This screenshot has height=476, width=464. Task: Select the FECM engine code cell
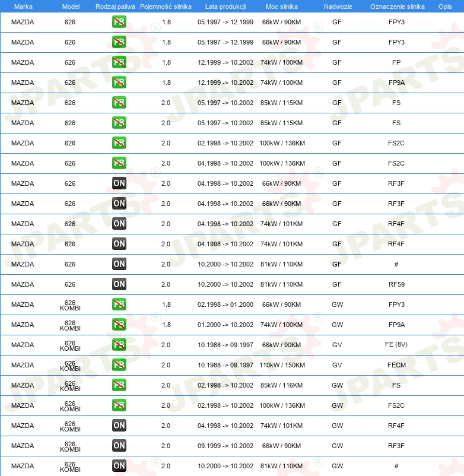(x=396, y=365)
